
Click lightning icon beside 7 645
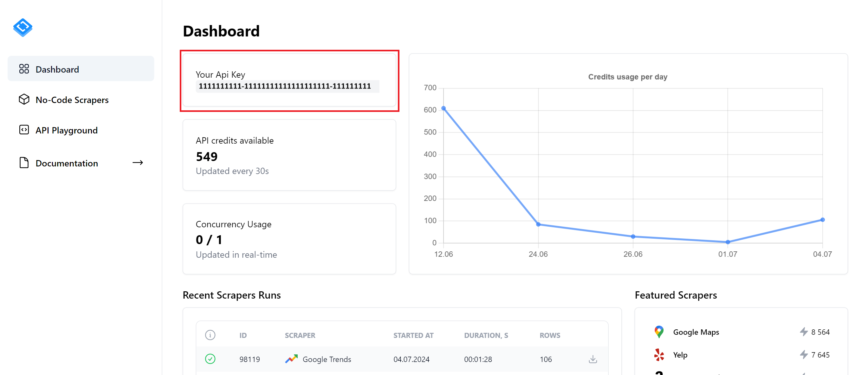[x=804, y=355]
